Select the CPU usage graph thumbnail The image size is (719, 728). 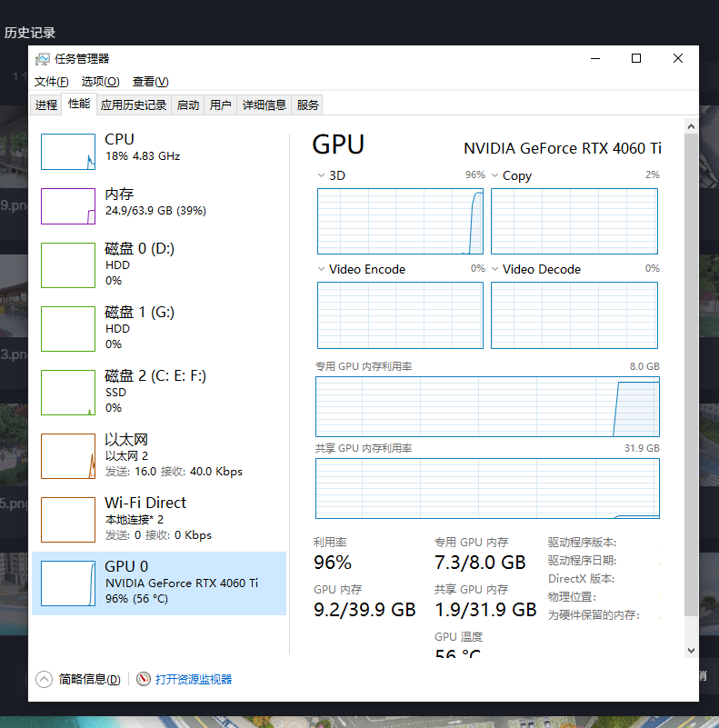[68, 152]
